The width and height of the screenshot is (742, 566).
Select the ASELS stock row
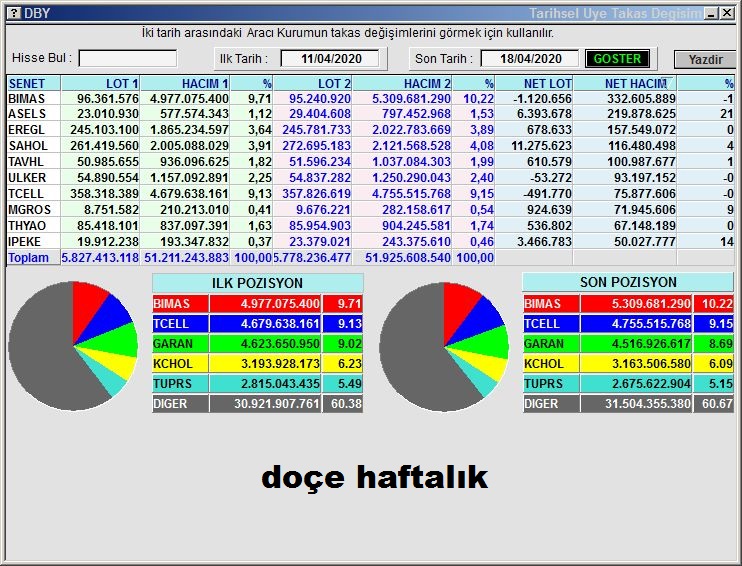click(371, 114)
